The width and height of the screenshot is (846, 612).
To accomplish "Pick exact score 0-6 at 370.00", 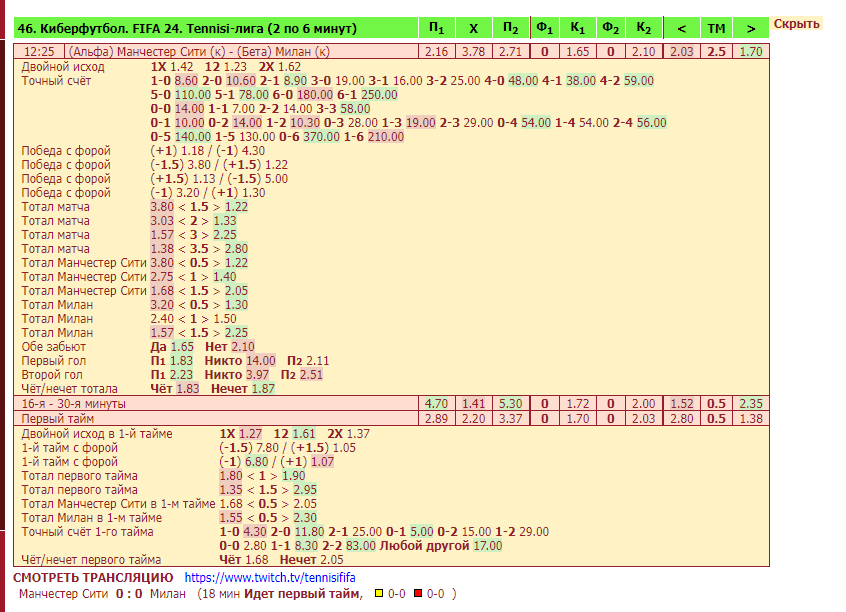I will coord(322,137).
